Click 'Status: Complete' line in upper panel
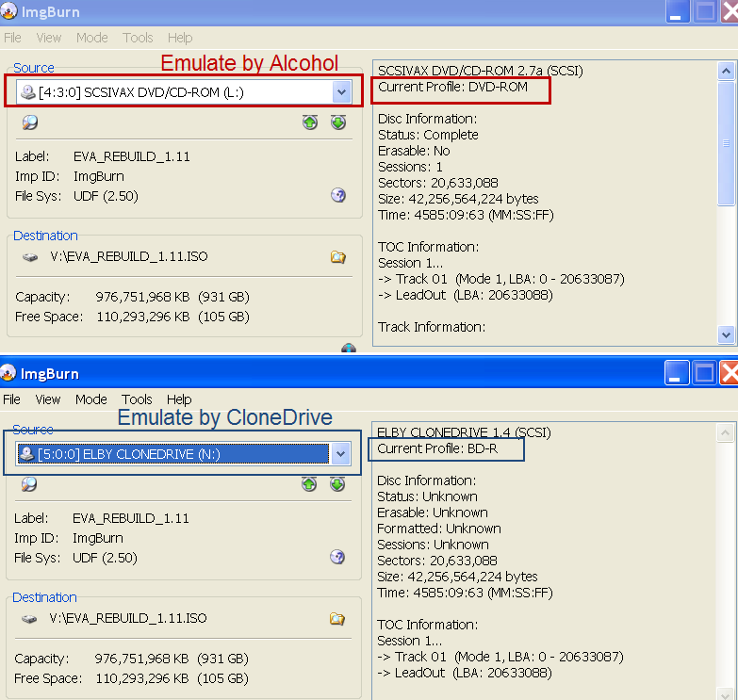738x700 pixels. (x=428, y=135)
